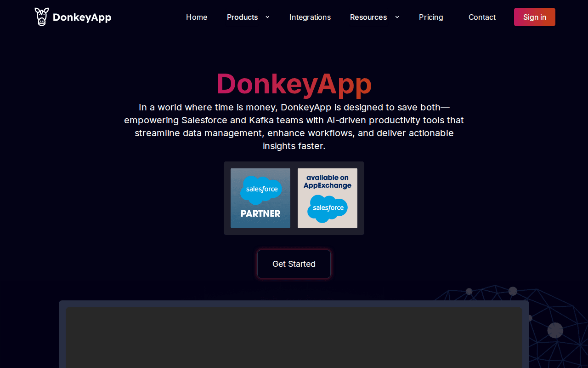Open the available on AppExchange badge
Screen dimensions: 588x368
pyautogui.click(x=328, y=198)
